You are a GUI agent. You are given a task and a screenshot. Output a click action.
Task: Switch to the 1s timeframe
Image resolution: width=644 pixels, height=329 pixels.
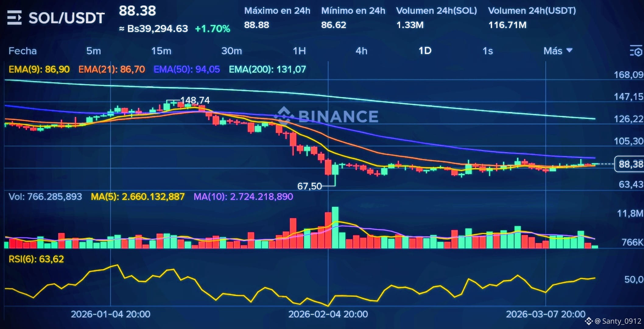(487, 51)
